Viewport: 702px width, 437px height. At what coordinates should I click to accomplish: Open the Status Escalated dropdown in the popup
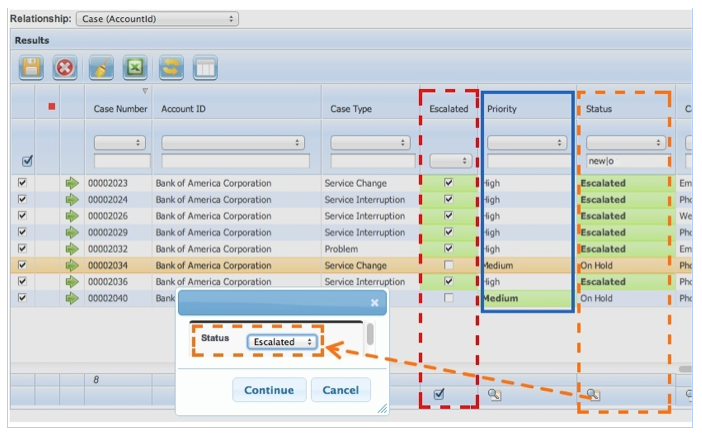pos(282,342)
